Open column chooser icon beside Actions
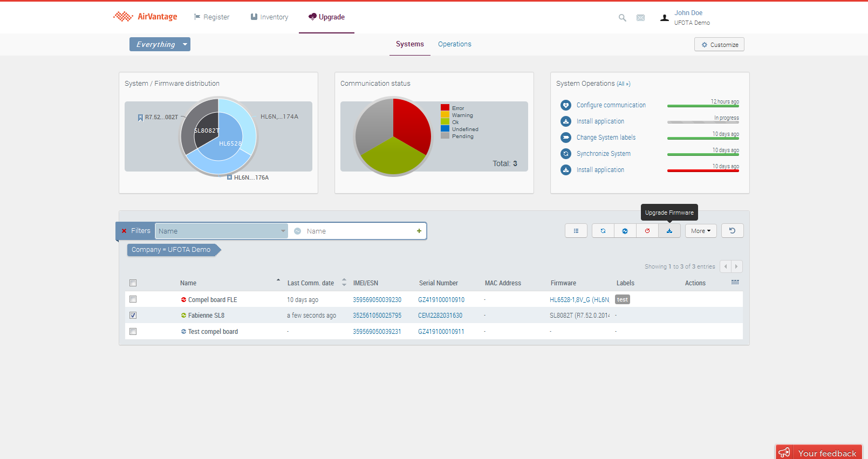The height and width of the screenshot is (459, 868). (x=735, y=283)
